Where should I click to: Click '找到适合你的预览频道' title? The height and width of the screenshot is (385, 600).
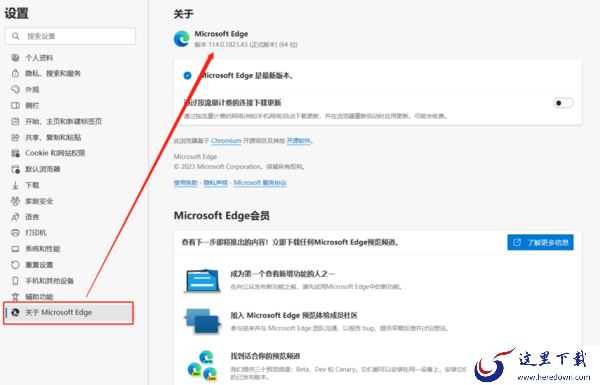coord(265,356)
